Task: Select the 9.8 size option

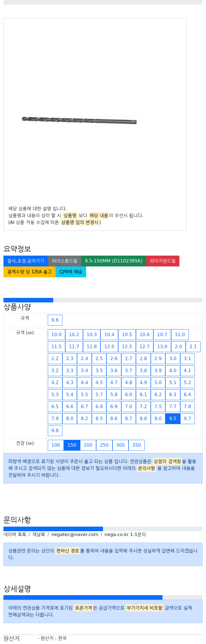Action: coord(55,431)
